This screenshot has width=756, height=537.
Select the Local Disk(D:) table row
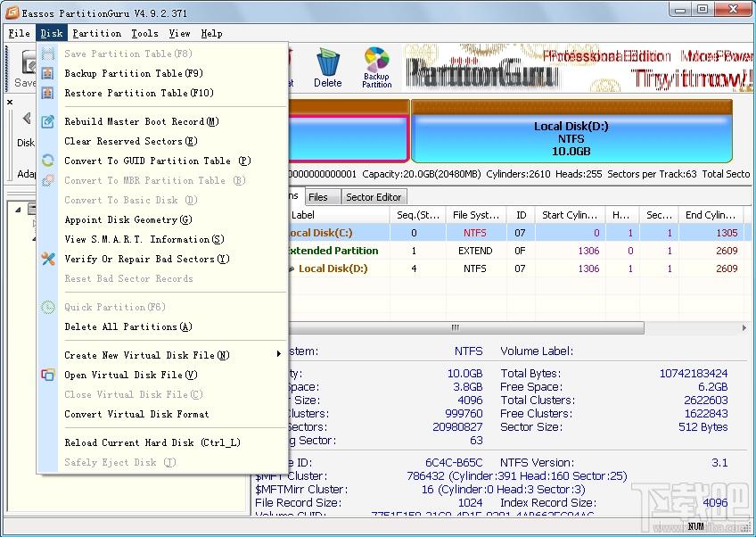pyautogui.click(x=521, y=268)
